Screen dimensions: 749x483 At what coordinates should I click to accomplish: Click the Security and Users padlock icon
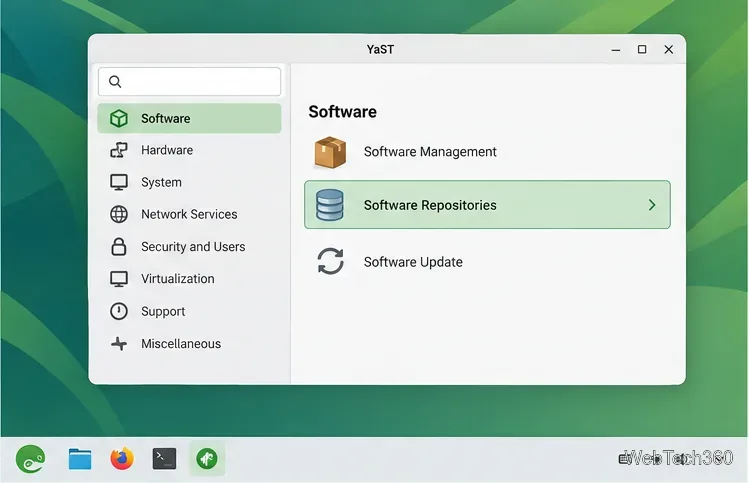[118, 247]
